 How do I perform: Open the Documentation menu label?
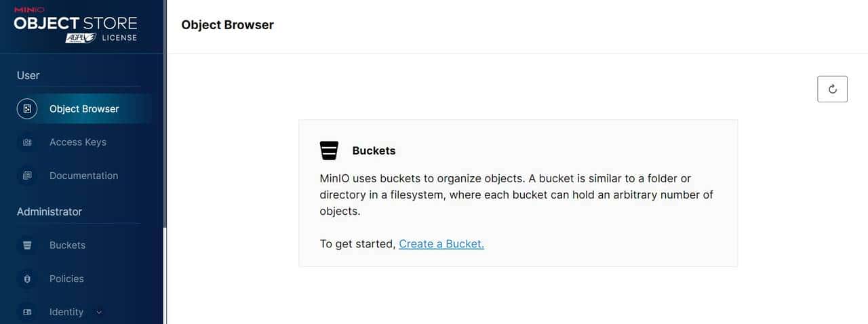[x=83, y=176]
